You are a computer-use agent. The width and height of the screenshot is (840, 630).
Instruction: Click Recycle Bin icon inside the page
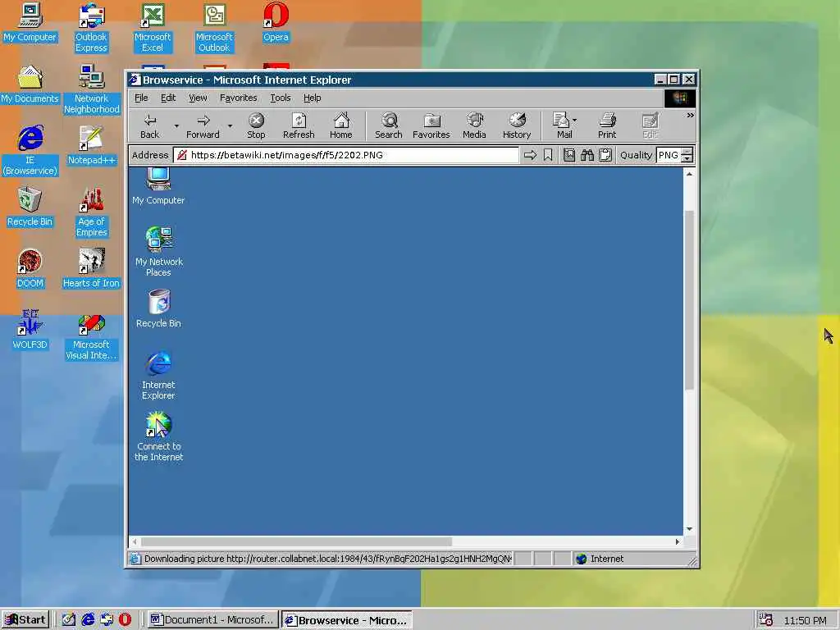(x=158, y=309)
